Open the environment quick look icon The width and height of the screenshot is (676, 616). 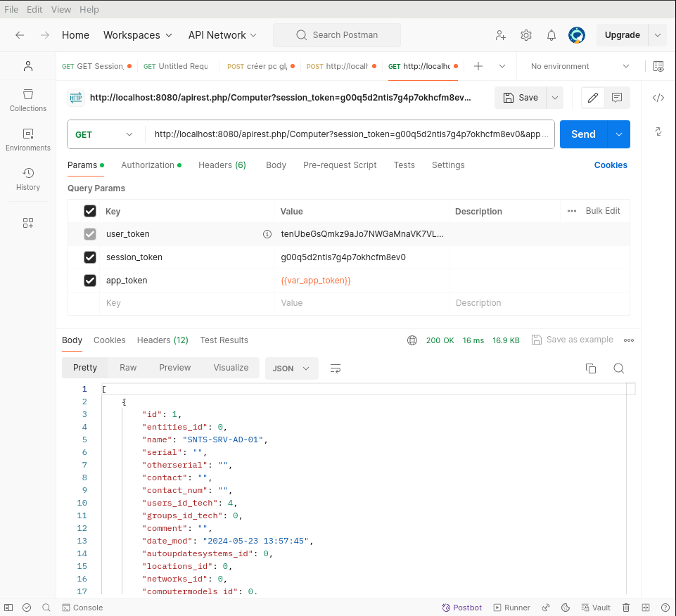click(658, 66)
